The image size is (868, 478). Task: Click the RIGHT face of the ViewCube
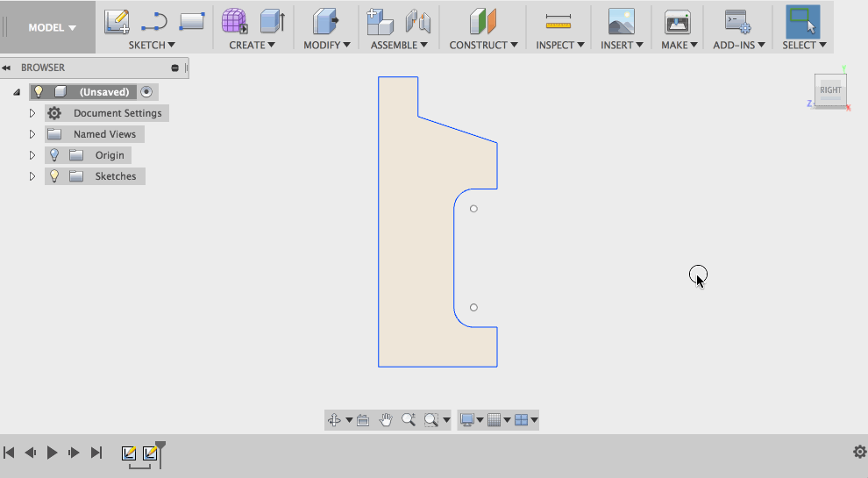click(x=830, y=89)
